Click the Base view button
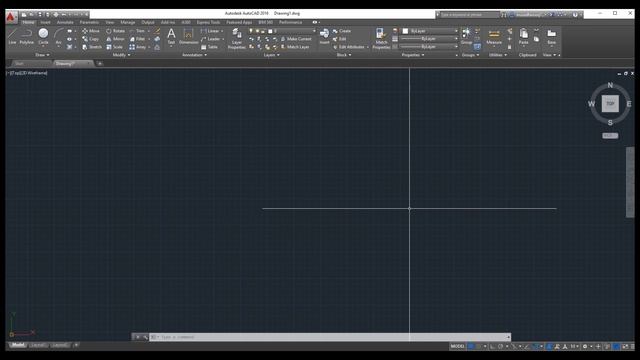 coord(551,36)
